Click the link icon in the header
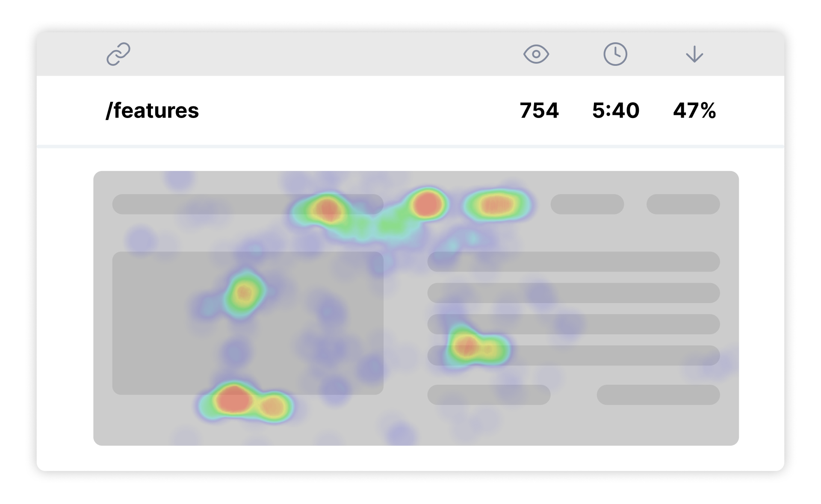 coord(118,54)
